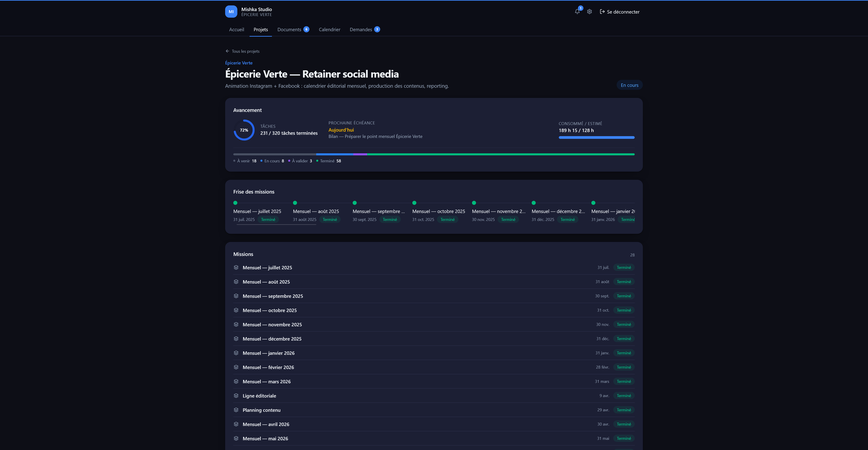Click the "En cours 8" legend entry

click(x=272, y=161)
